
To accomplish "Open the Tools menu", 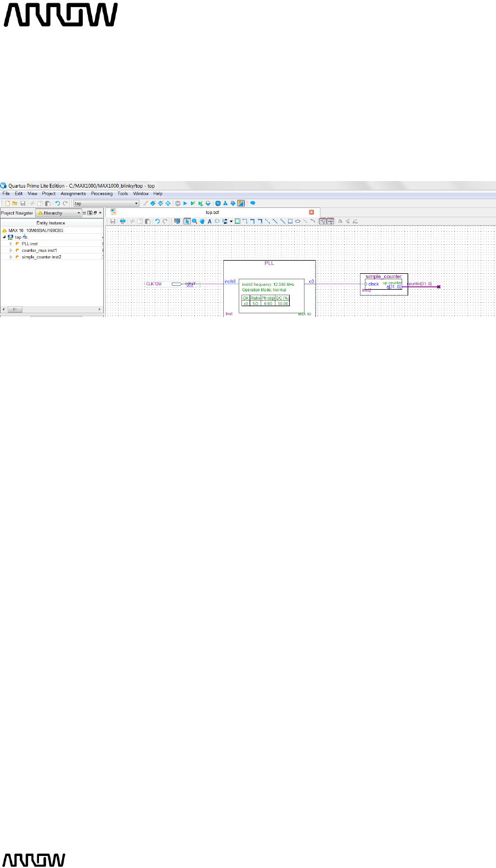I will point(122,194).
